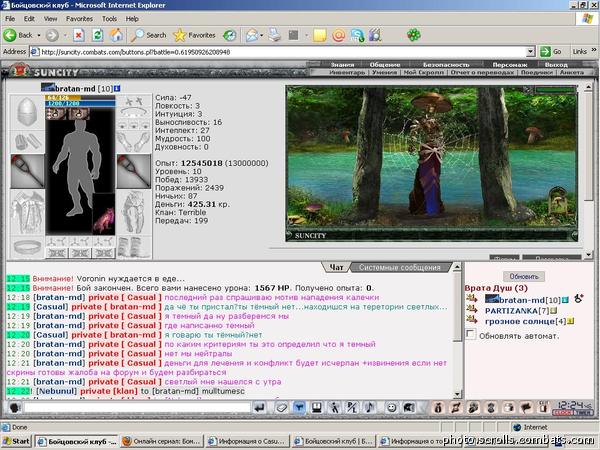Image resolution: width=600 pixels, height=450 pixels.
Task: Click the Выход exit menu item
Action: [556, 65]
